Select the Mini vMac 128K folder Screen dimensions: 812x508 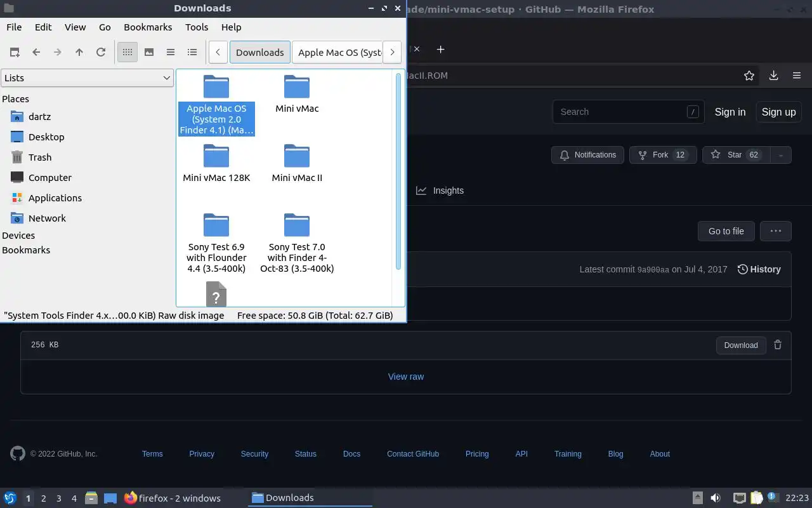tap(216, 163)
